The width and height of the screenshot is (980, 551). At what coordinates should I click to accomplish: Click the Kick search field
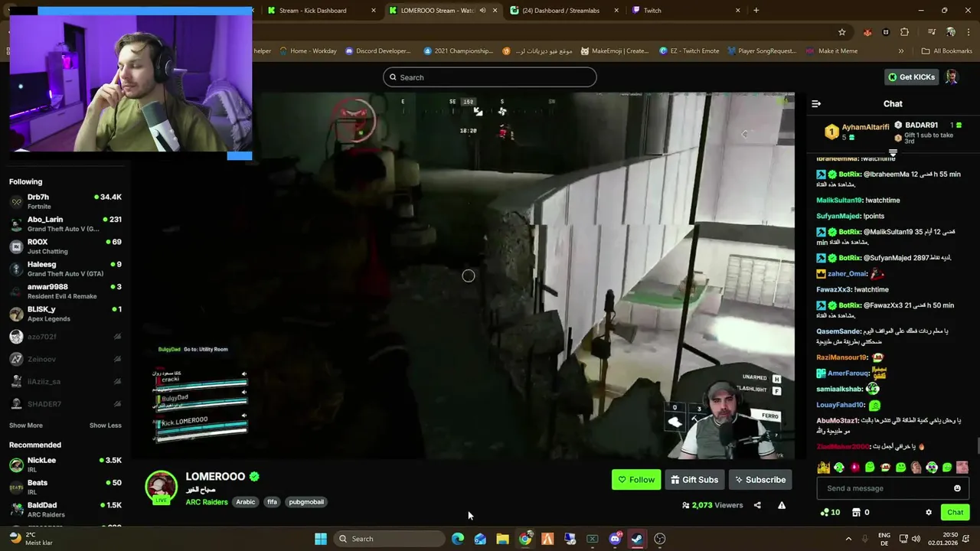point(490,77)
